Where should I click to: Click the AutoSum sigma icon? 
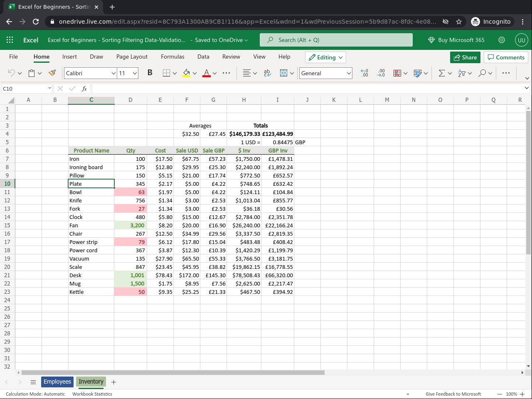point(441,73)
